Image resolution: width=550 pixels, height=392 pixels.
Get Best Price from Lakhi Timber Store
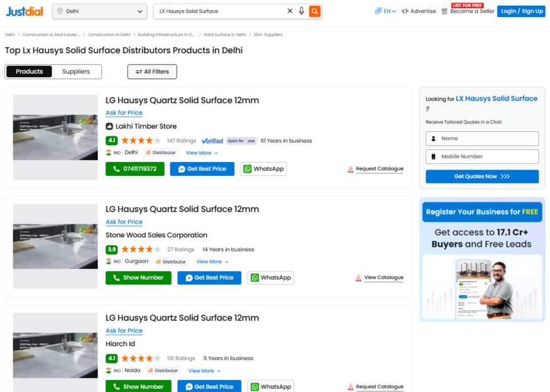click(202, 169)
